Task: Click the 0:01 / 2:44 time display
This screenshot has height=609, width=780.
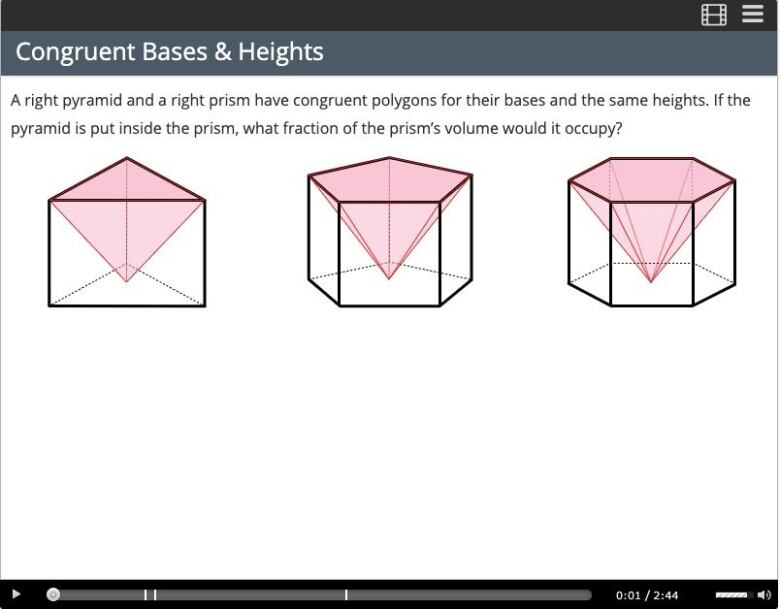Action: point(647,595)
